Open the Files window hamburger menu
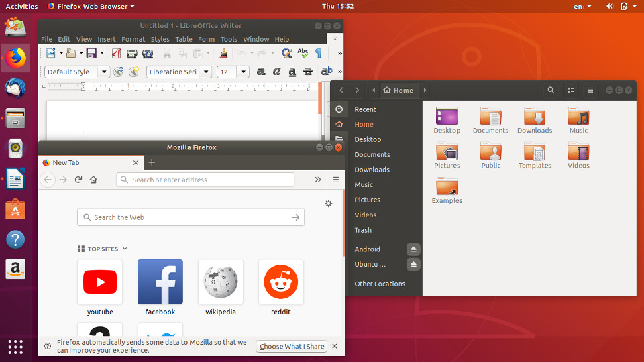644x362 pixels. 590,90
